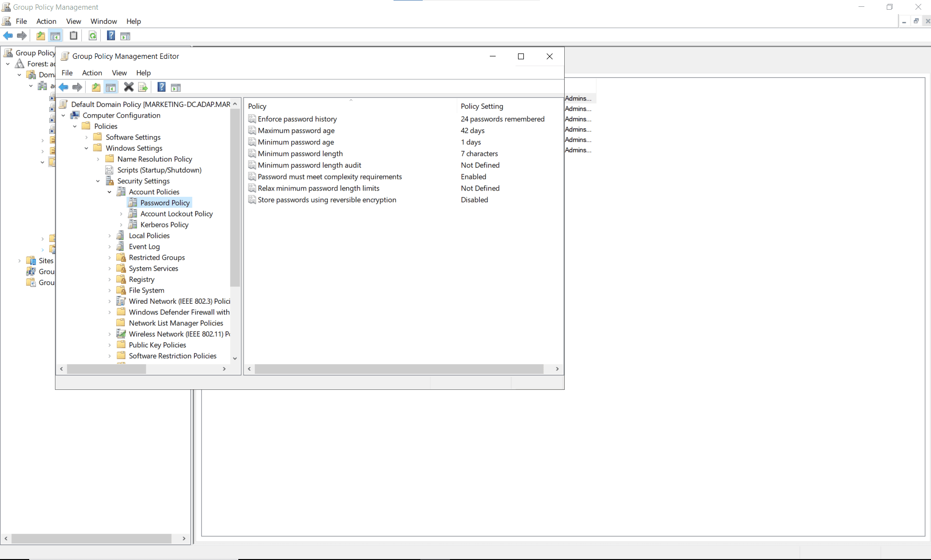This screenshot has height=560, width=931.
Task: Toggle Action Pane in main Management toolbar
Action: (x=125, y=35)
